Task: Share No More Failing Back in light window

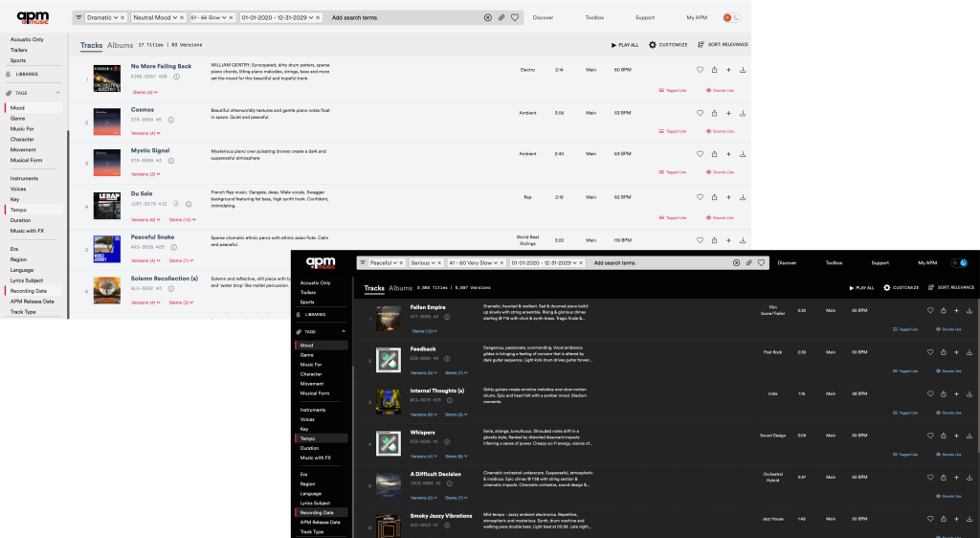Action: tap(714, 70)
